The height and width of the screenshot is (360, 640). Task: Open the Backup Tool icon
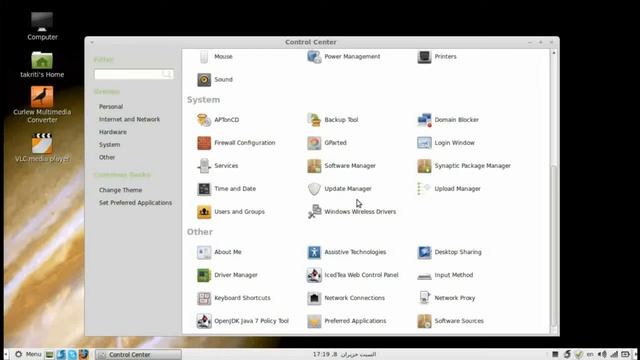[314, 120]
